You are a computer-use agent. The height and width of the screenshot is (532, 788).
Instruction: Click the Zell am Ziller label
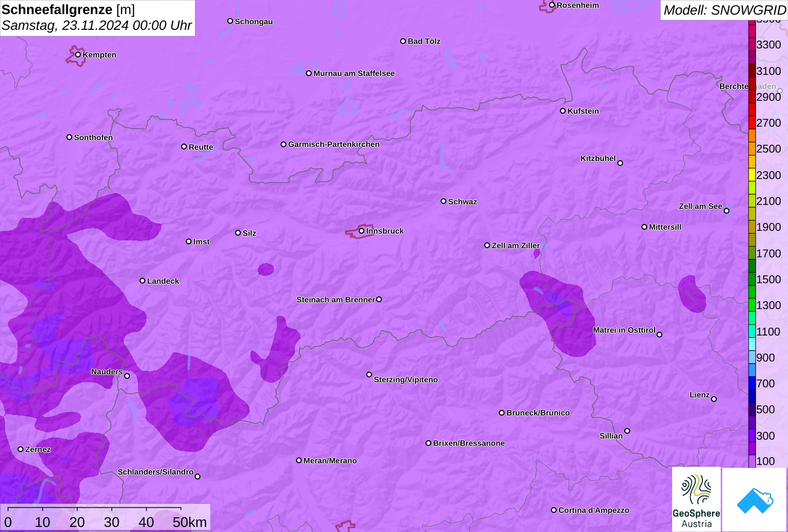[516, 245]
